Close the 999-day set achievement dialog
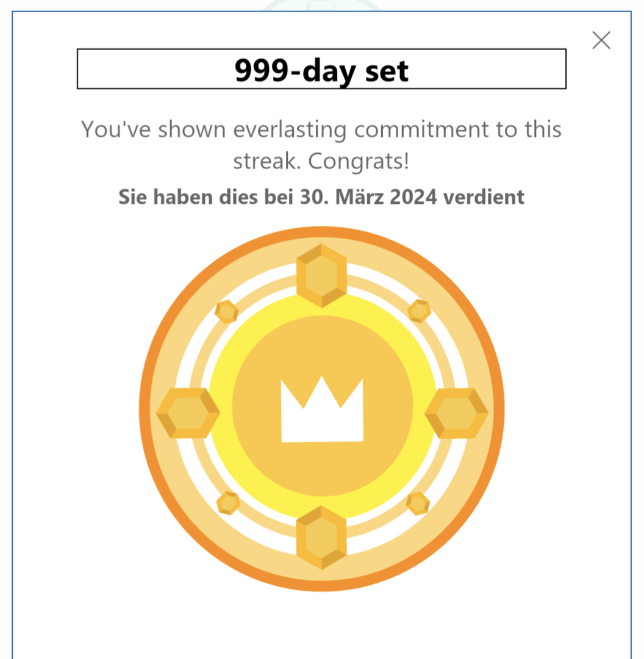Viewport: 644px width, 659px height. click(x=601, y=40)
